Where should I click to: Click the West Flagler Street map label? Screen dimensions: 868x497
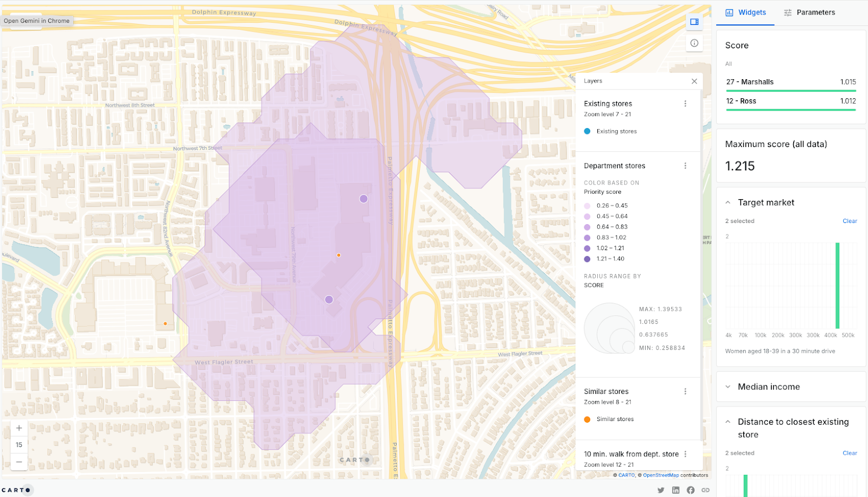[224, 362]
